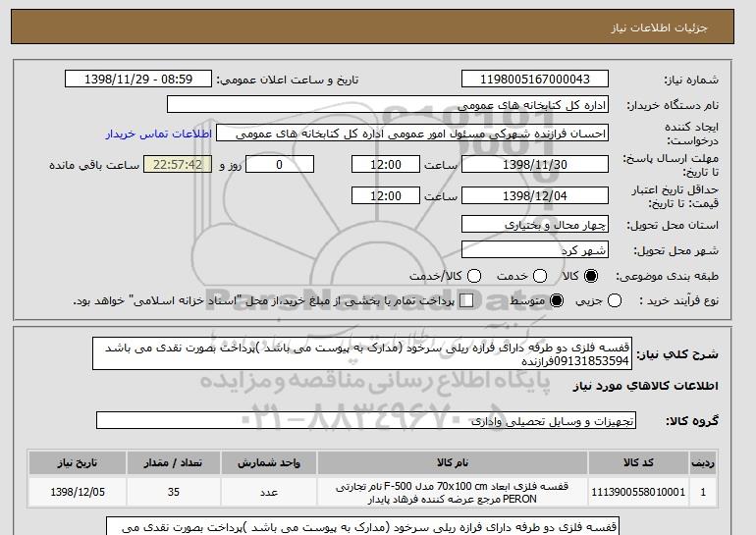Click the delivery city field شهر کرد
The width and height of the screenshot is (756, 535).
point(535,249)
